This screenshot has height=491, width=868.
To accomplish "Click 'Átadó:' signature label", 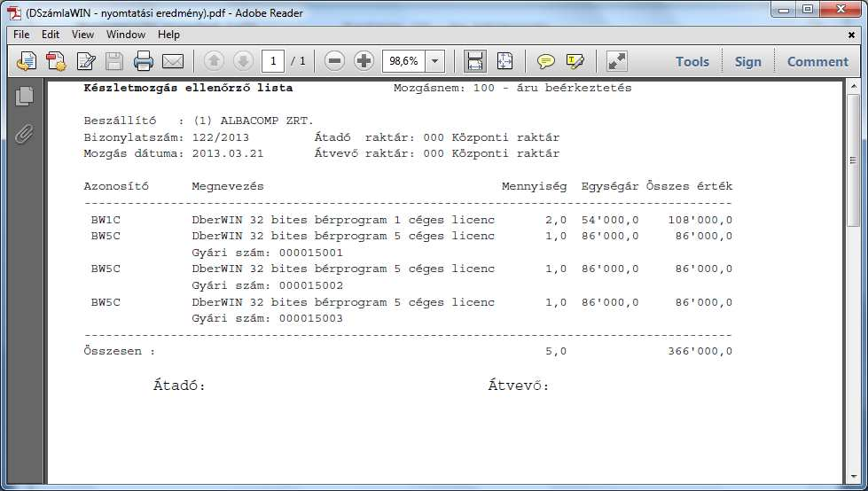I will [179, 386].
